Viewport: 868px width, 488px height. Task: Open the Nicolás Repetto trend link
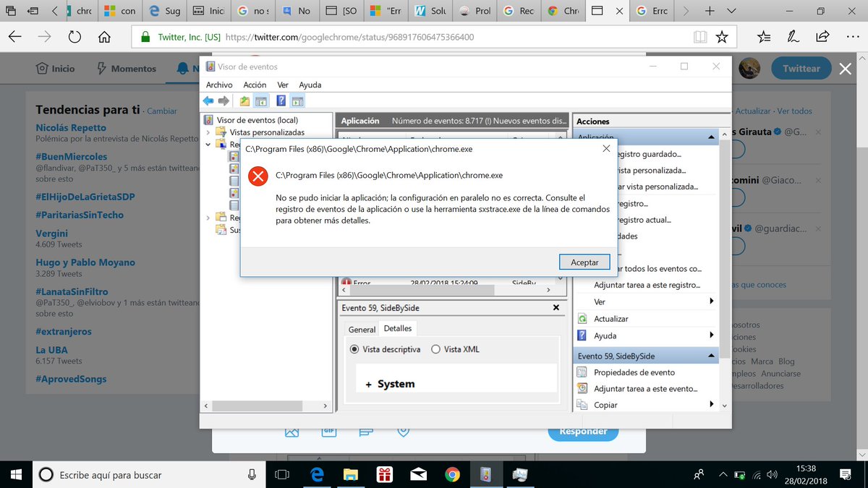pyautogui.click(x=71, y=128)
